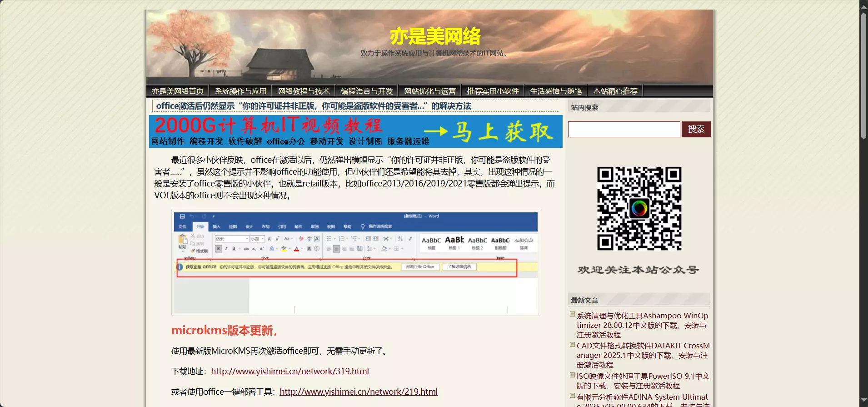Click the site tagline 致力于操作系统应用与计算机网络技术的IT网站
The image size is (868, 407).
[435, 53]
